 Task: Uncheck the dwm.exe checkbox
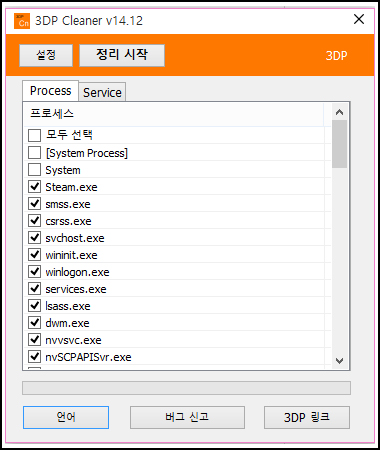(35, 323)
